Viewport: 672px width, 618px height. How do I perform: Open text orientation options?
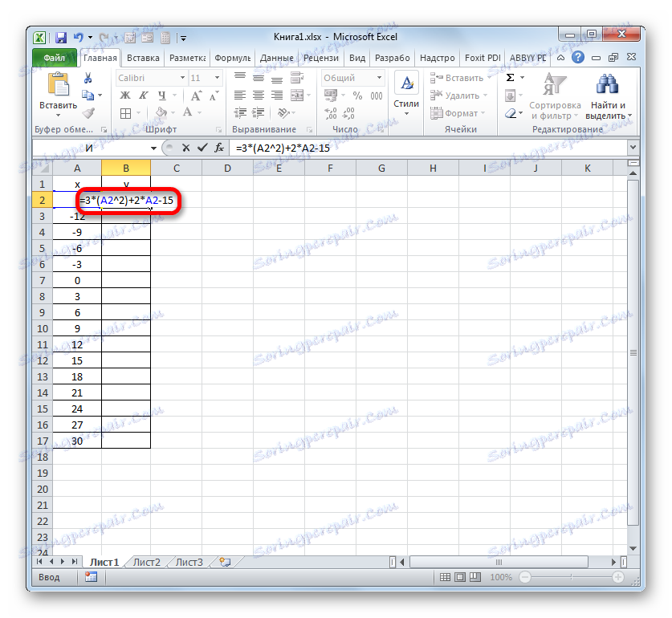283,112
